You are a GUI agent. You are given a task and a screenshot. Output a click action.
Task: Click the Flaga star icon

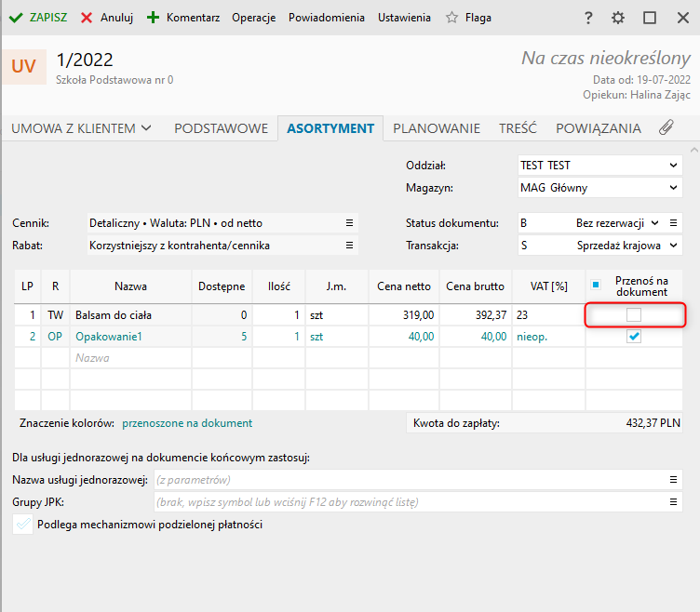click(451, 18)
